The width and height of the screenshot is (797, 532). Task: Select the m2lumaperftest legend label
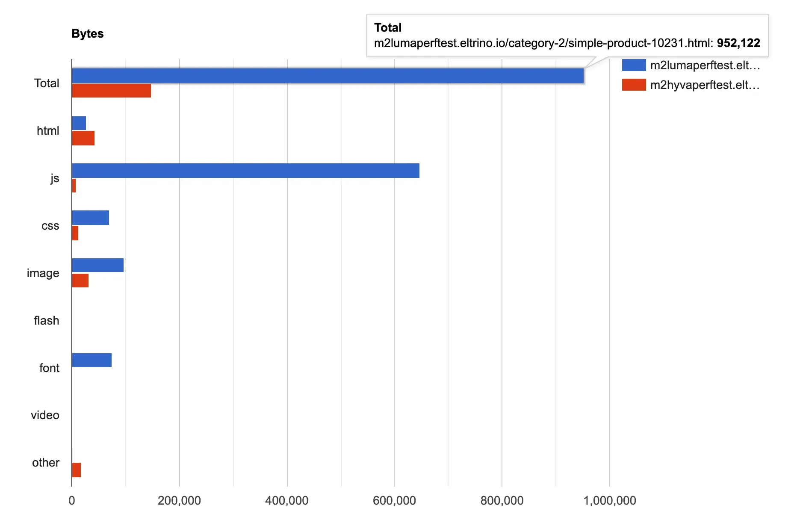[x=705, y=65]
